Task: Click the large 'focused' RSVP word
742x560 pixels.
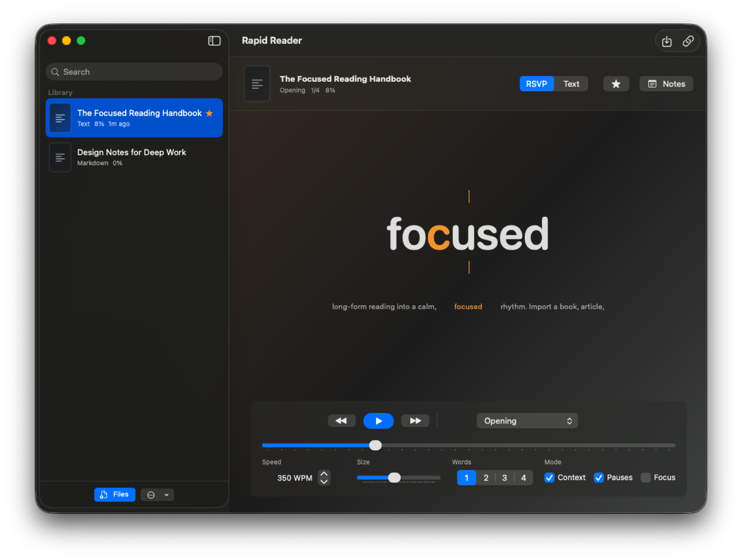Action: (468, 234)
